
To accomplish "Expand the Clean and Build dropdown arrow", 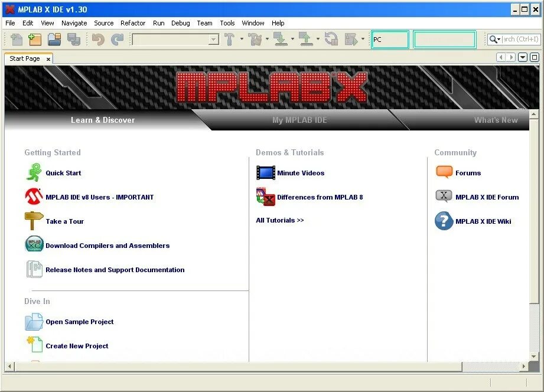I will click(267, 39).
